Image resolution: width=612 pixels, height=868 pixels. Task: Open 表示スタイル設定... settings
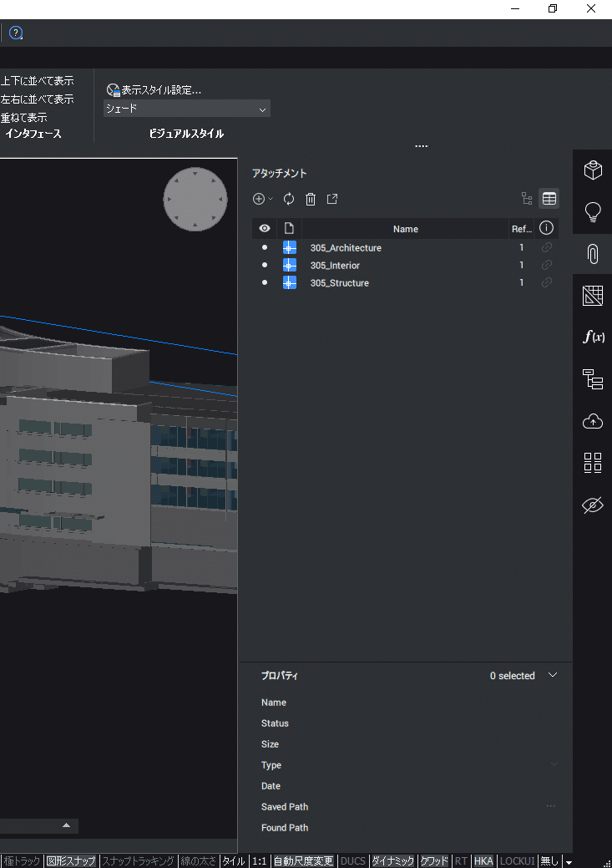154,89
